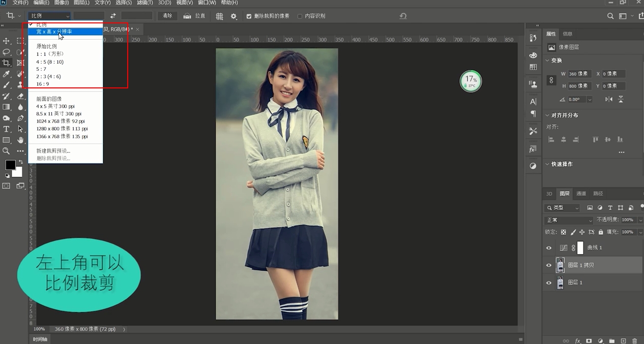Viewport: 644px width, 344px height.
Task: Click the search icon in options bar
Action: point(610,16)
